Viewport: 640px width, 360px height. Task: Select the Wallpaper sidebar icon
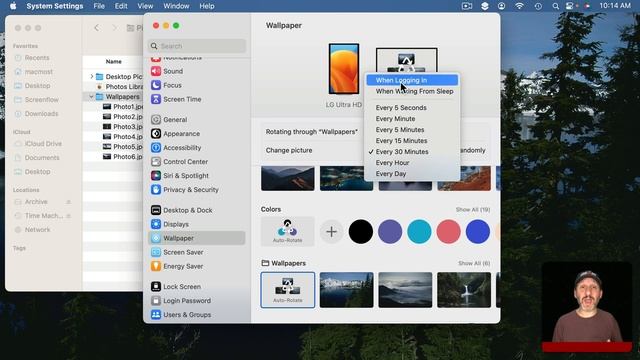(x=156, y=238)
